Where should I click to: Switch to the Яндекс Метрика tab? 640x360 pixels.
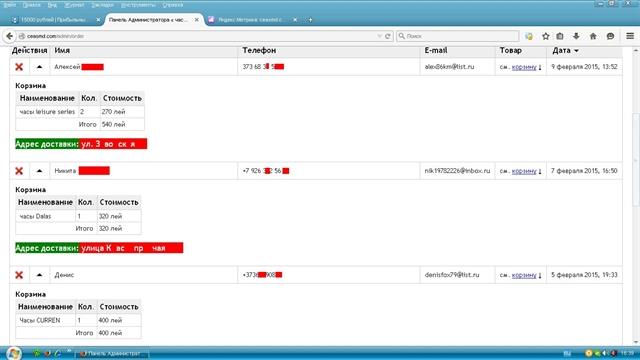pos(252,20)
